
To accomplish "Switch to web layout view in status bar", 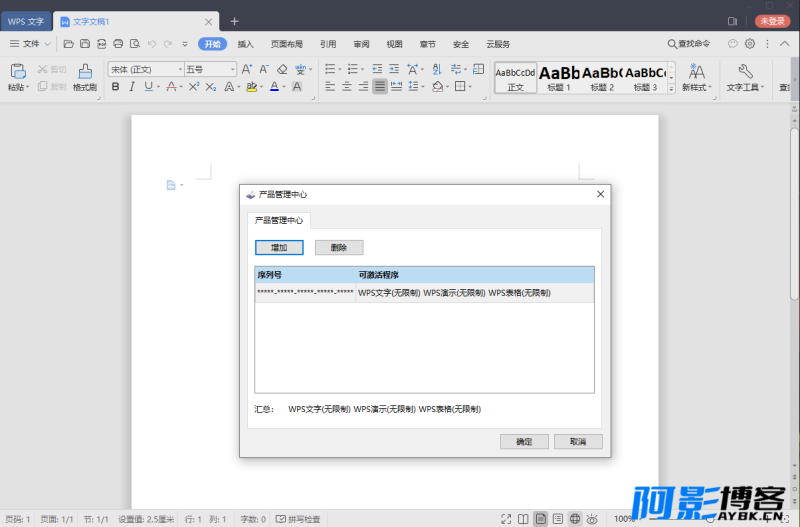I will (575, 519).
